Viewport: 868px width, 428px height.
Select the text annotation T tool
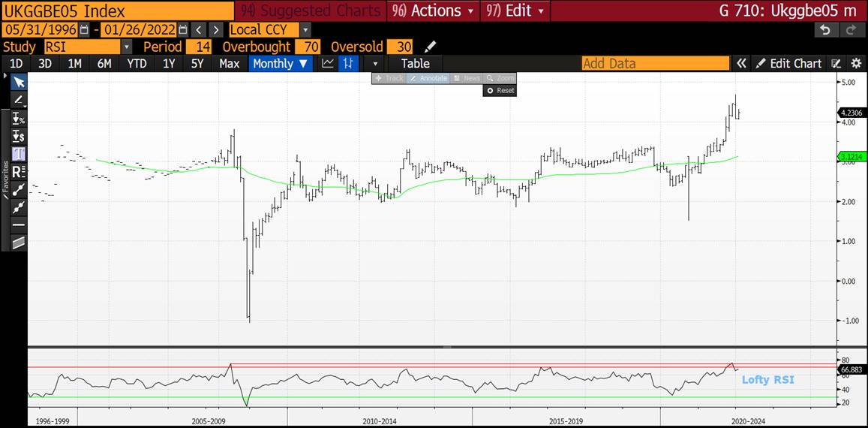tap(20, 154)
